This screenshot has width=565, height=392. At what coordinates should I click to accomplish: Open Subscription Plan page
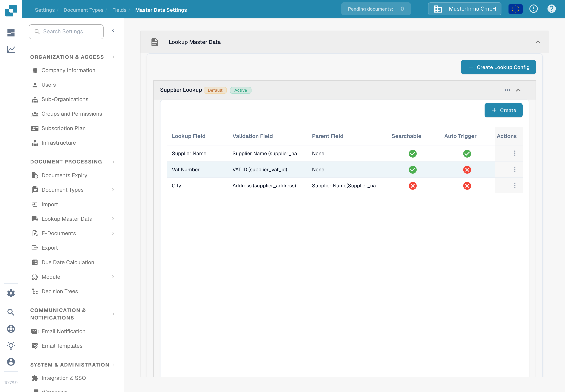point(63,128)
